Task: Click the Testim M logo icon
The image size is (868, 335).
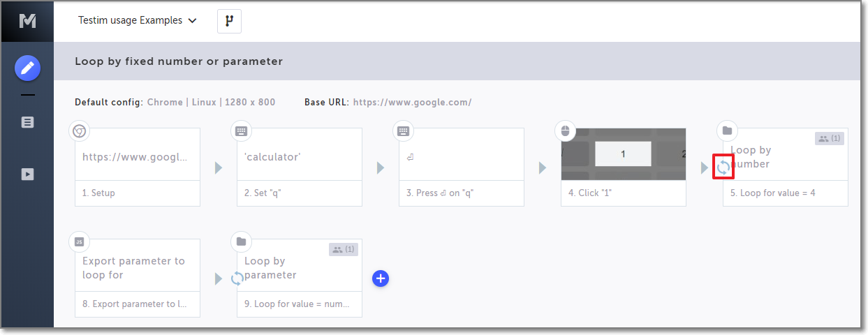Action: click(x=27, y=21)
